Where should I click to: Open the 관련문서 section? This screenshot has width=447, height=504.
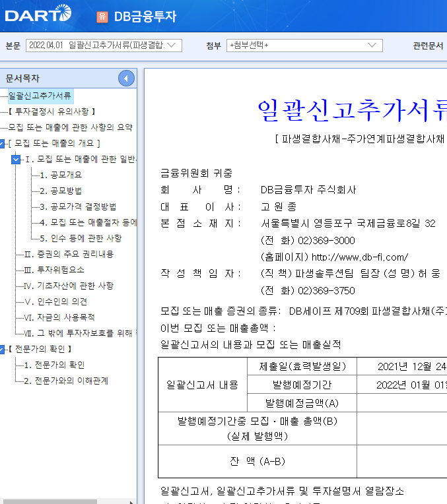(x=428, y=46)
